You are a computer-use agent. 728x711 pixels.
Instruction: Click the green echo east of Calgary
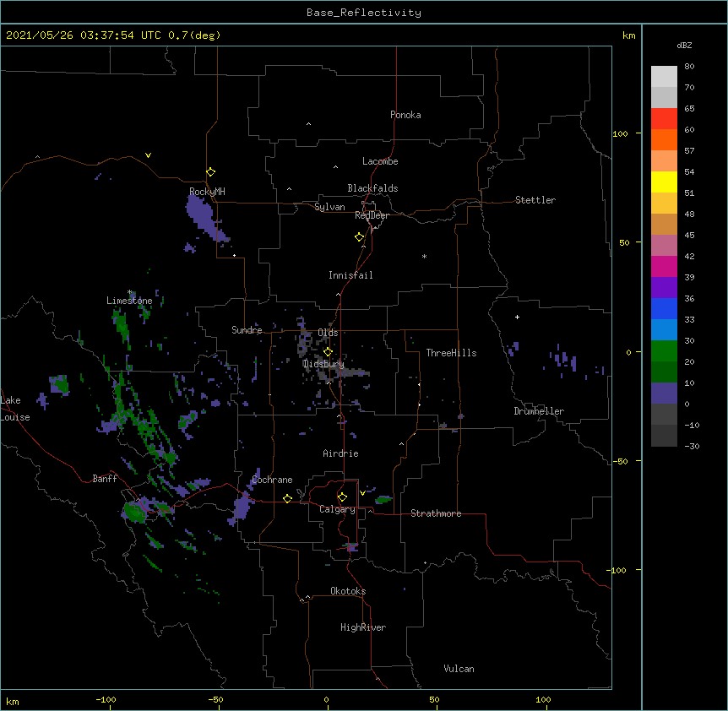tap(384, 499)
